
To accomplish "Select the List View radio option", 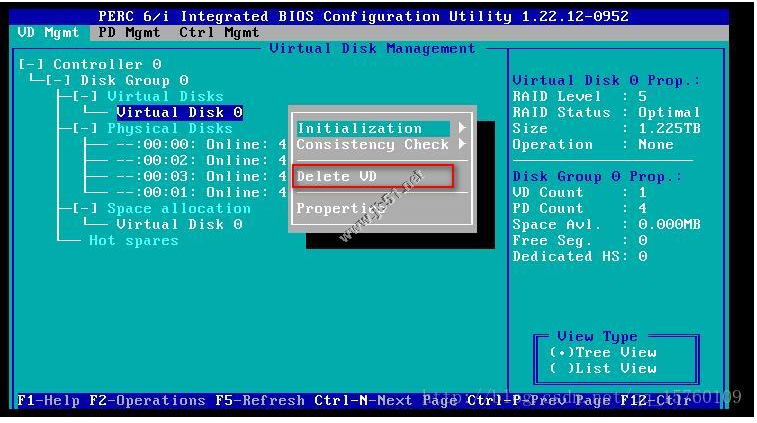I will coord(603,368).
